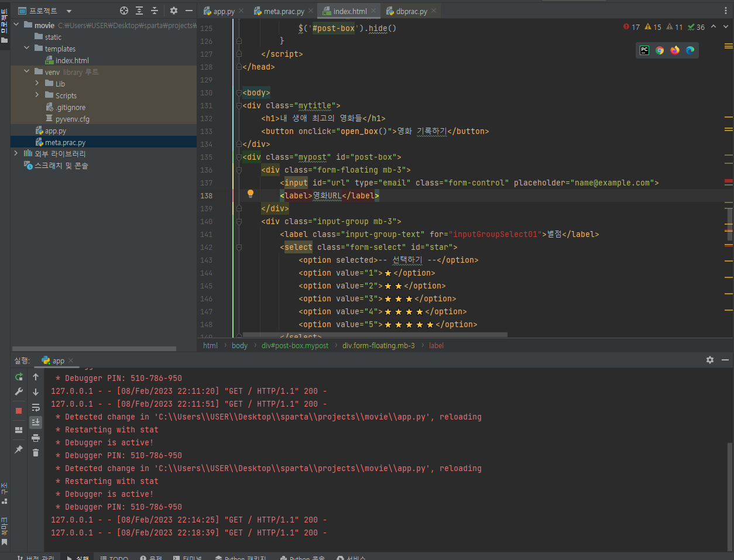Open run panel gear settings
The width and height of the screenshot is (734, 560).
pos(710,360)
